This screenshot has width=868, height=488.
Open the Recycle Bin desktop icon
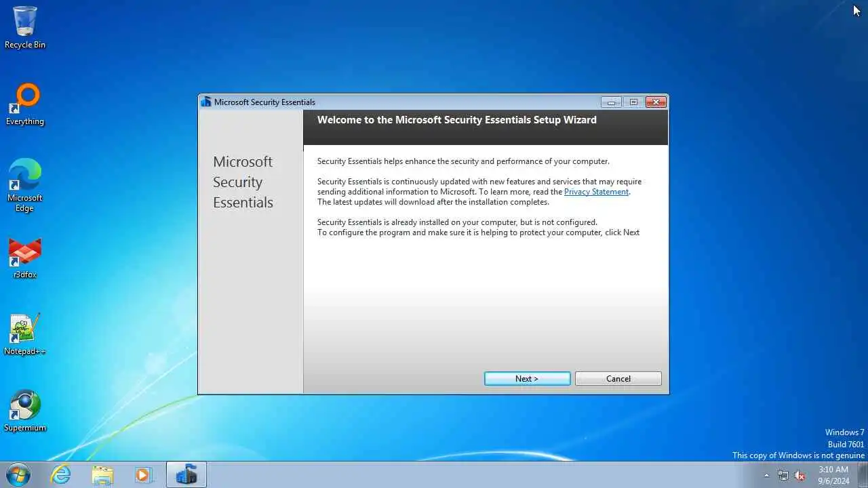pyautogui.click(x=25, y=28)
